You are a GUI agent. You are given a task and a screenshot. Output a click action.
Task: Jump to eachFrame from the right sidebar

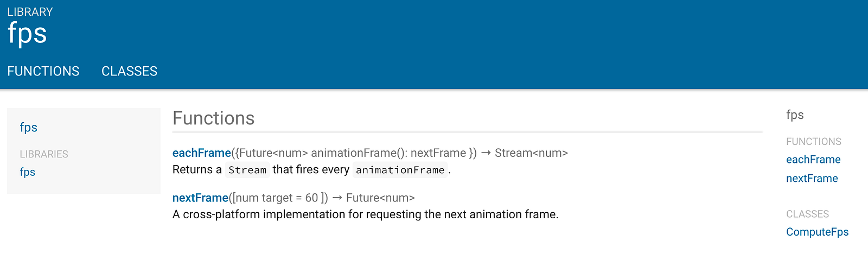[813, 160]
